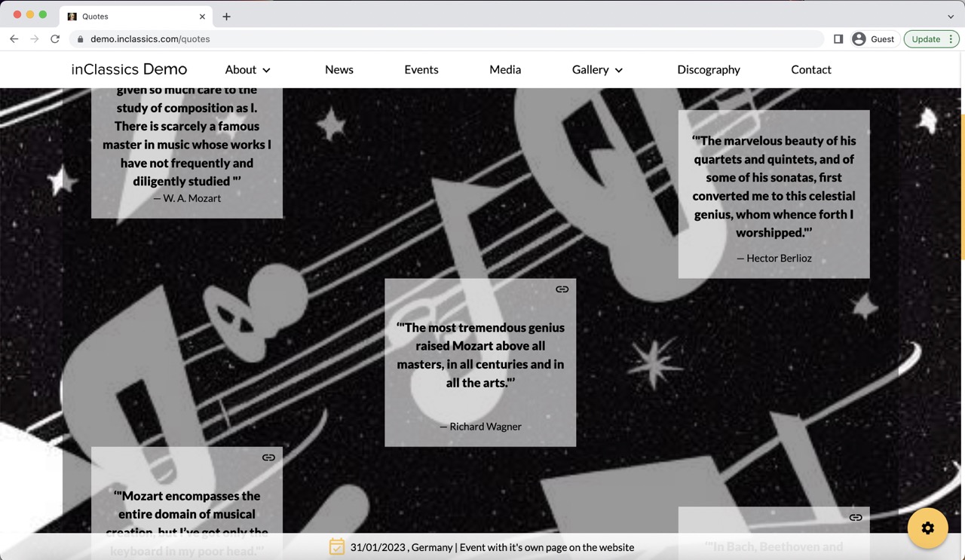
Task: Click the 'Mozart encompasses the entire domain' quote
Action: click(187, 523)
